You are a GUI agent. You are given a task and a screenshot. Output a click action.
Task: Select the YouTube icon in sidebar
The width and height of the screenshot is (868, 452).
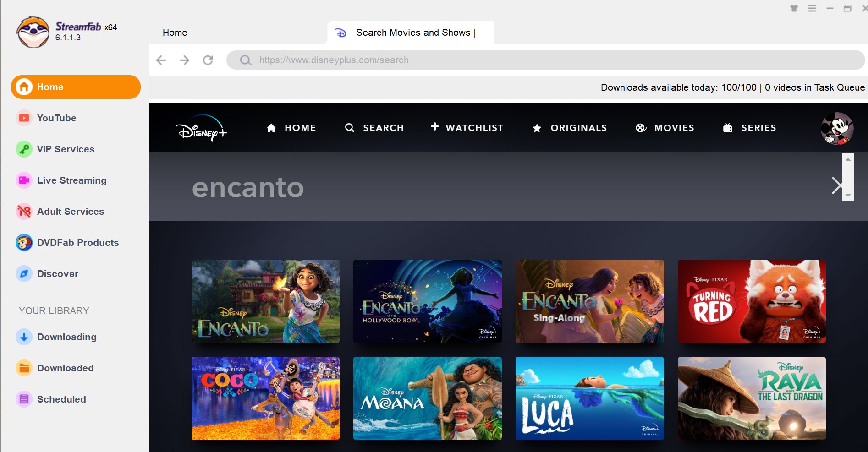[x=24, y=118]
